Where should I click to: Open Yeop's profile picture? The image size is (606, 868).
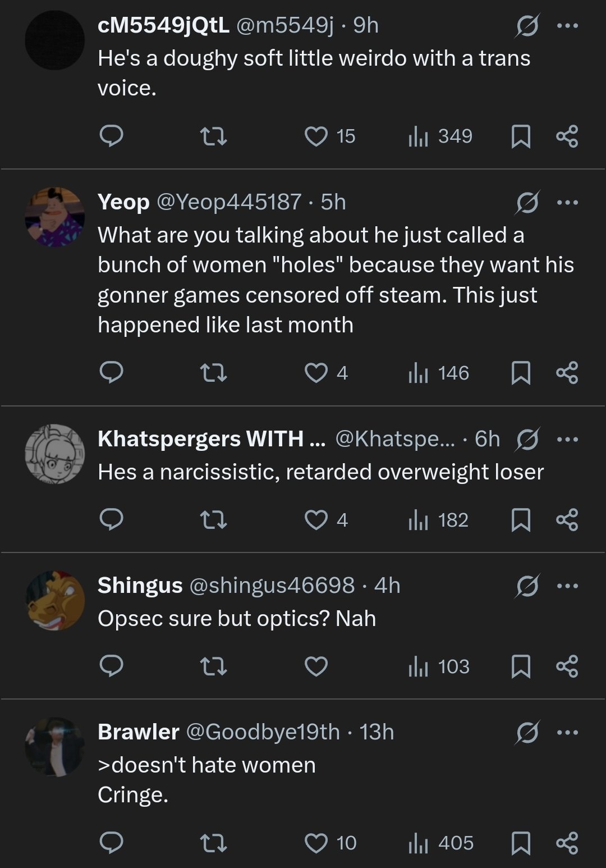(54, 217)
